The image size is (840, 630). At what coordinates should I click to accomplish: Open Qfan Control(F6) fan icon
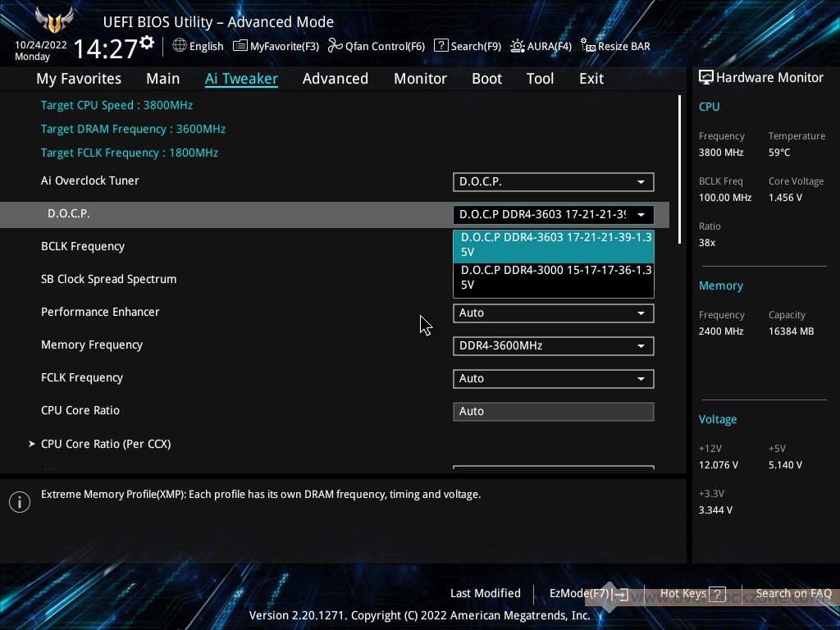coord(335,46)
